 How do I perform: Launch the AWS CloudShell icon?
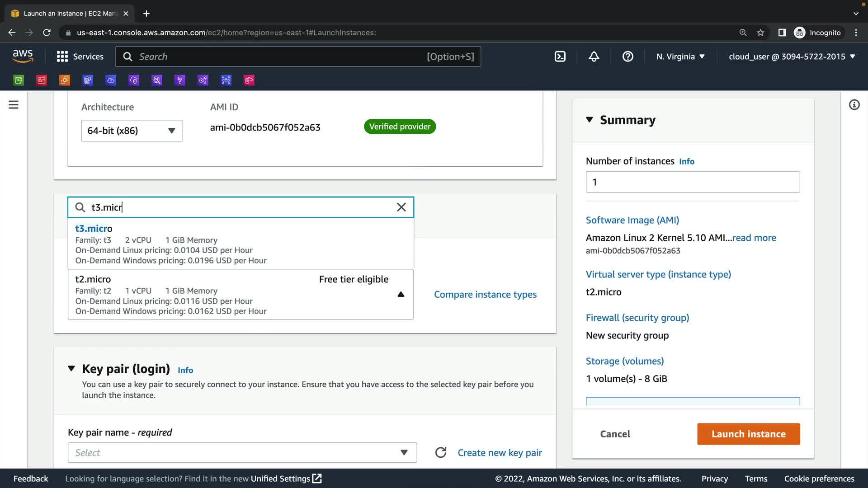click(560, 56)
